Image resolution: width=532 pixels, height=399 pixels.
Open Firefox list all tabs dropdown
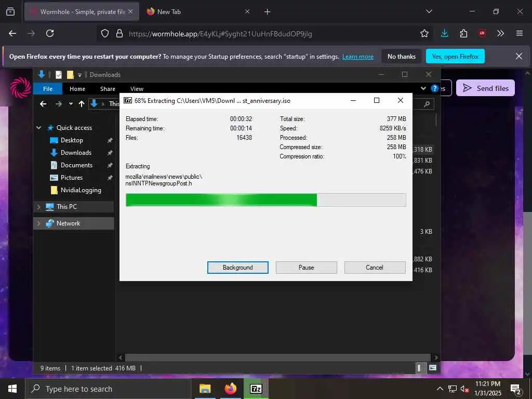coord(429,11)
